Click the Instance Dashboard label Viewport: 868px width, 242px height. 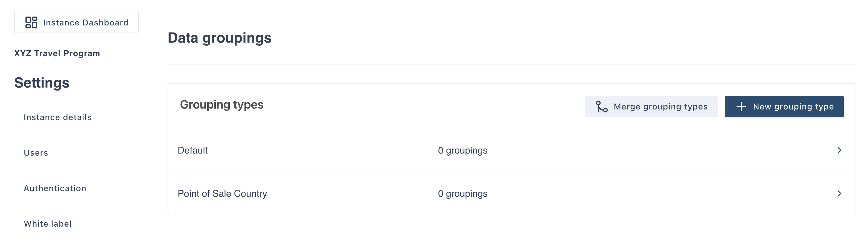coord(86,22)
